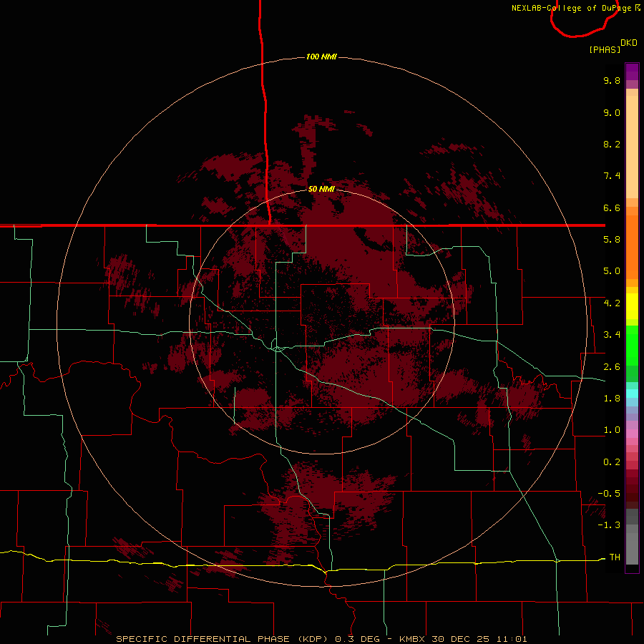Screen dimensions: 644x644
Task: Click the 3.4 value on the color scale
Action: pos(612,335)
